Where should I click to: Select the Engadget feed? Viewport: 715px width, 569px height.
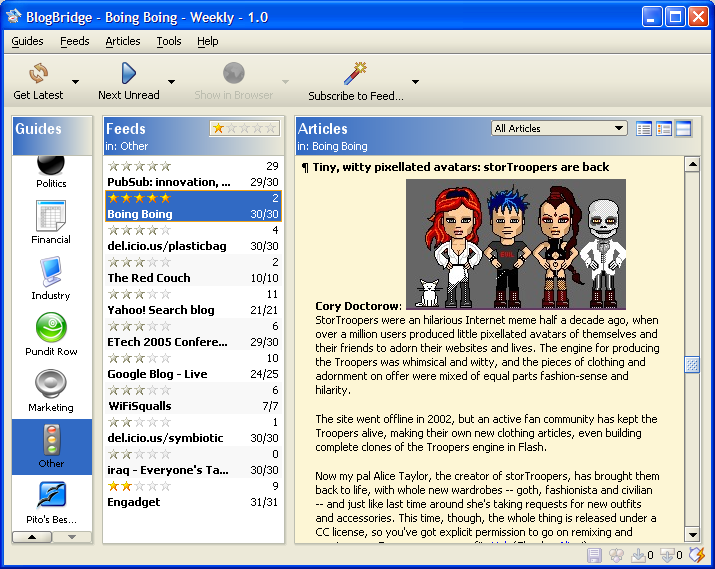click(193, 495)
